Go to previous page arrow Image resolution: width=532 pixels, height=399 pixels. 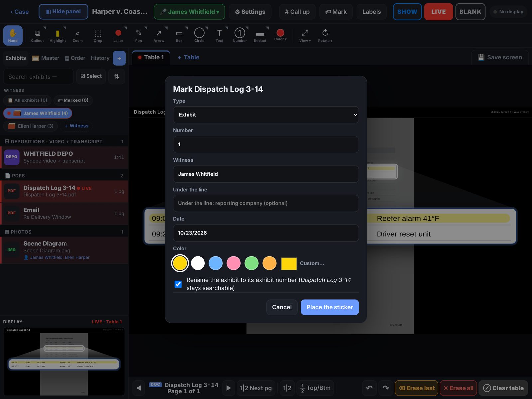click(139, 388)
